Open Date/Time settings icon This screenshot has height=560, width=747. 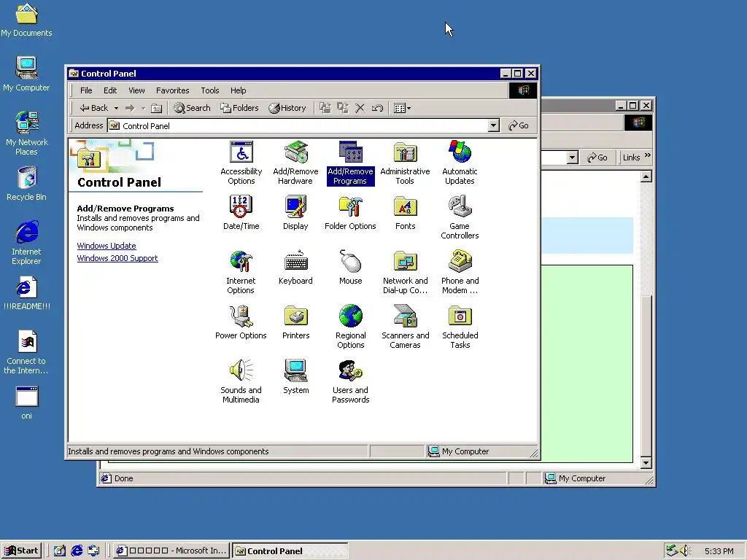pyautogui.click(x=241, y=213)
